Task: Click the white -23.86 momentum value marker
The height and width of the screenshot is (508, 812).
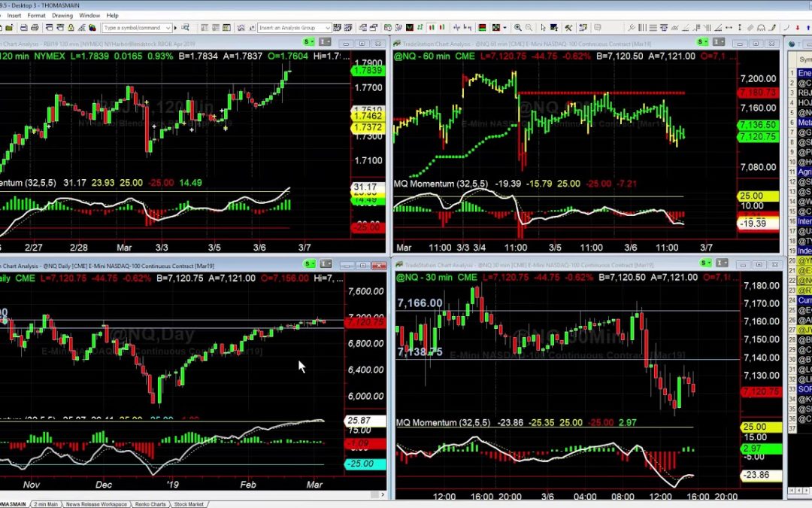Action: coord(761,475)
